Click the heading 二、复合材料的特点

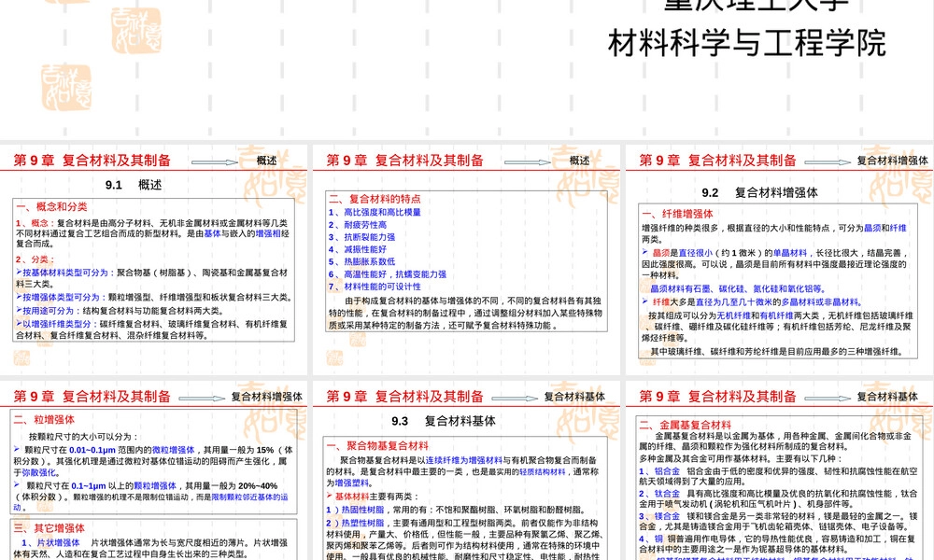pos(375,199)
